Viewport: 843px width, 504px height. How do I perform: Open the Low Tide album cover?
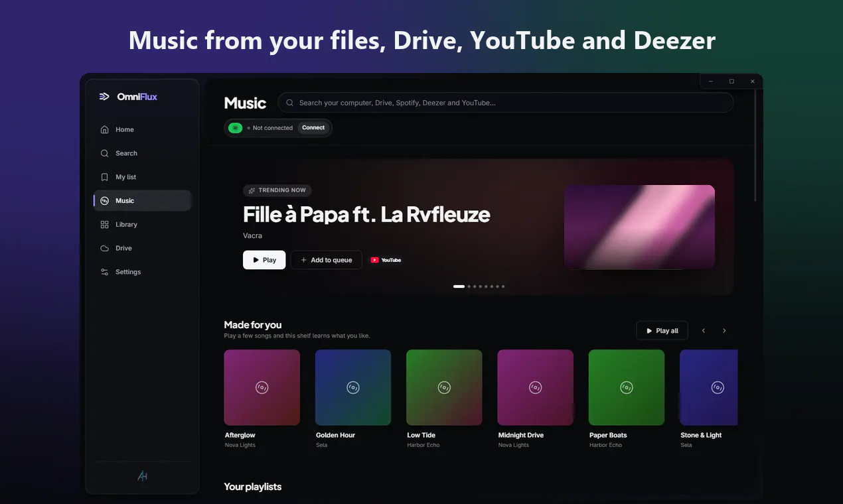444,387
